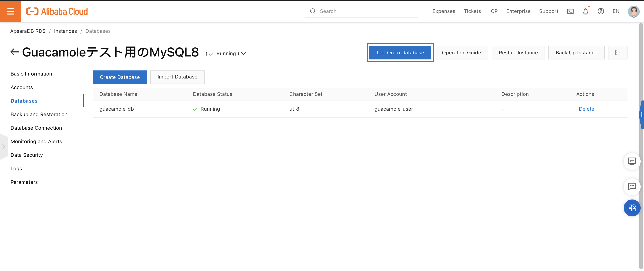Open Backup and Restoration
The image size is (644, 271).
[39, 114]
